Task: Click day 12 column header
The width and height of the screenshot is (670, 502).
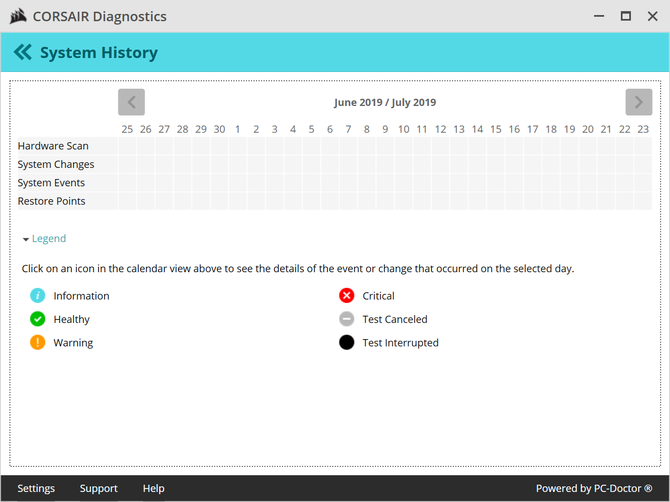Action: tap(440, 129)
